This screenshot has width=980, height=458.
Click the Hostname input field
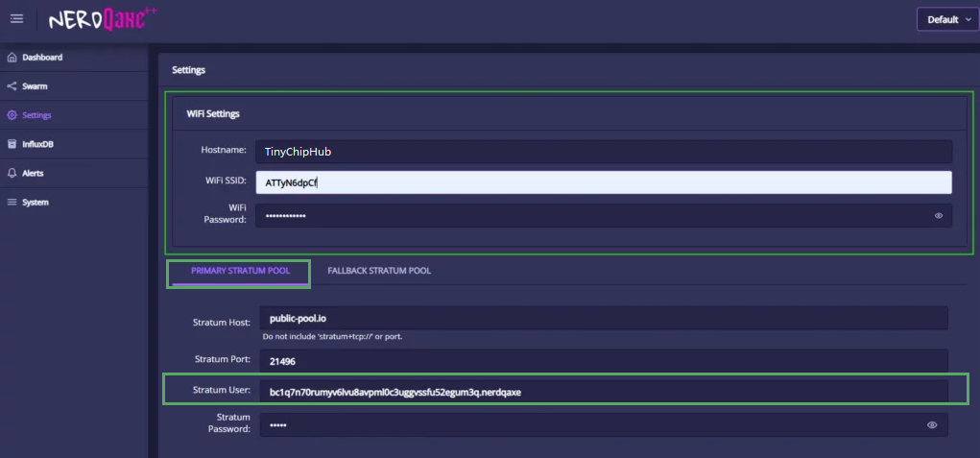coord(603,152)
